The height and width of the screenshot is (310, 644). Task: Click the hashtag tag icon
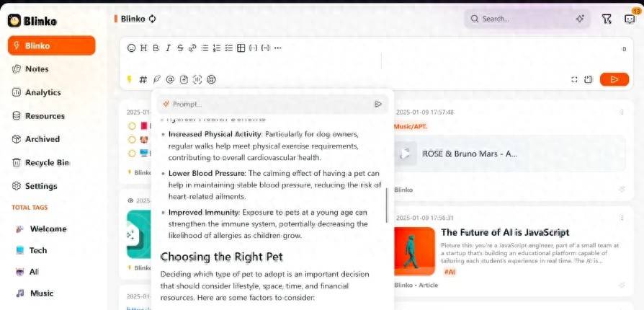pyautogui.click(x=143, y=79)
